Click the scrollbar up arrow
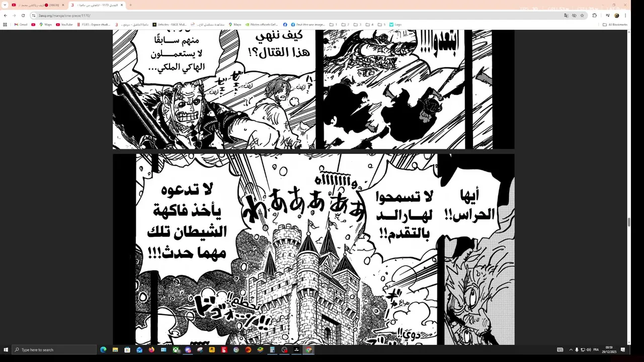This screenshot has height=362, width=644. click(629, 32)
